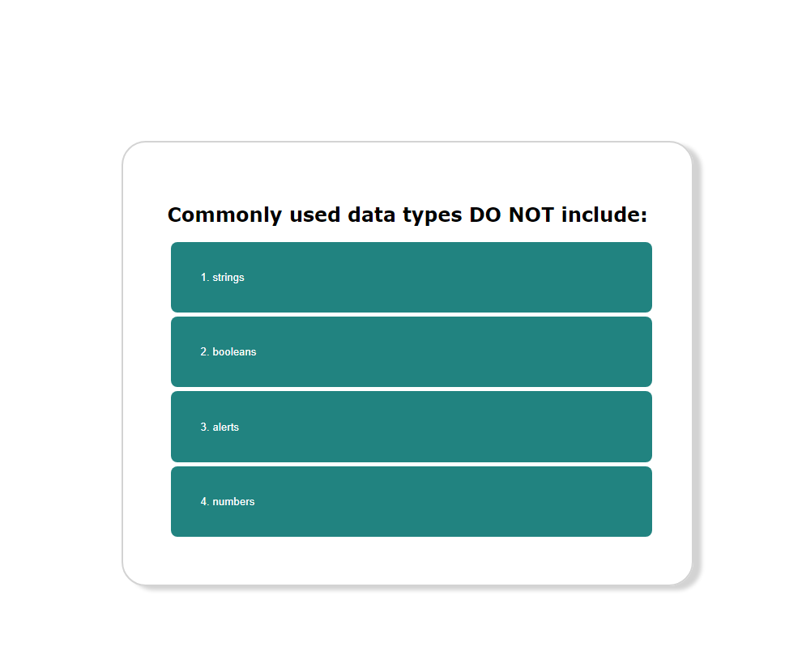
Task: Answer the question by clicking 'alerts'
Action: point(411,427)
